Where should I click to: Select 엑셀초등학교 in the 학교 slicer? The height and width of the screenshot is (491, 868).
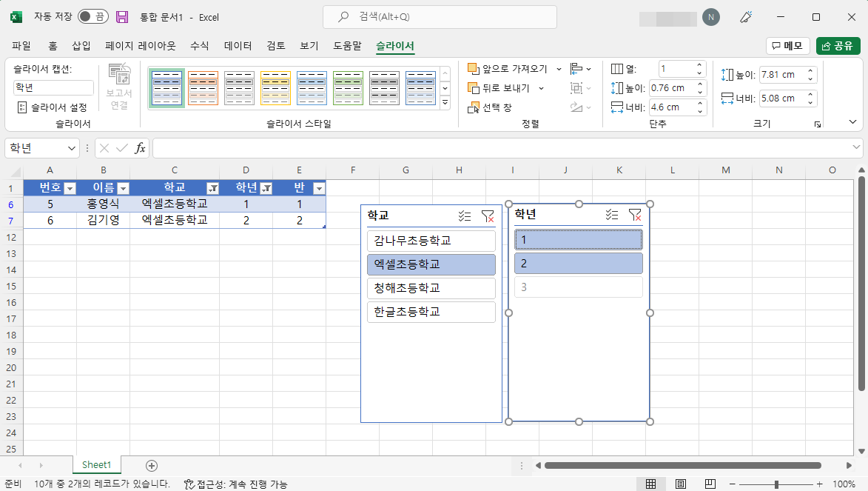coord(431,264)
